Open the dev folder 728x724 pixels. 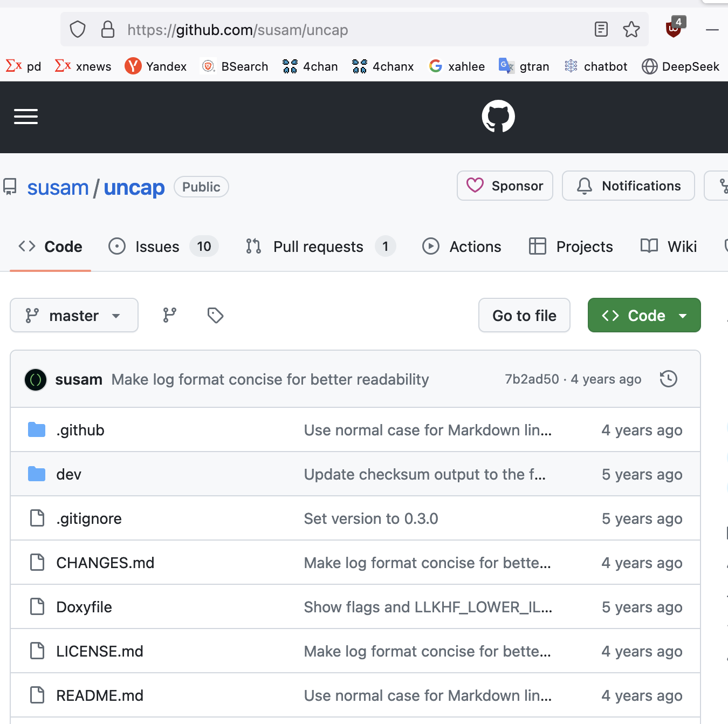coord(69,474)
